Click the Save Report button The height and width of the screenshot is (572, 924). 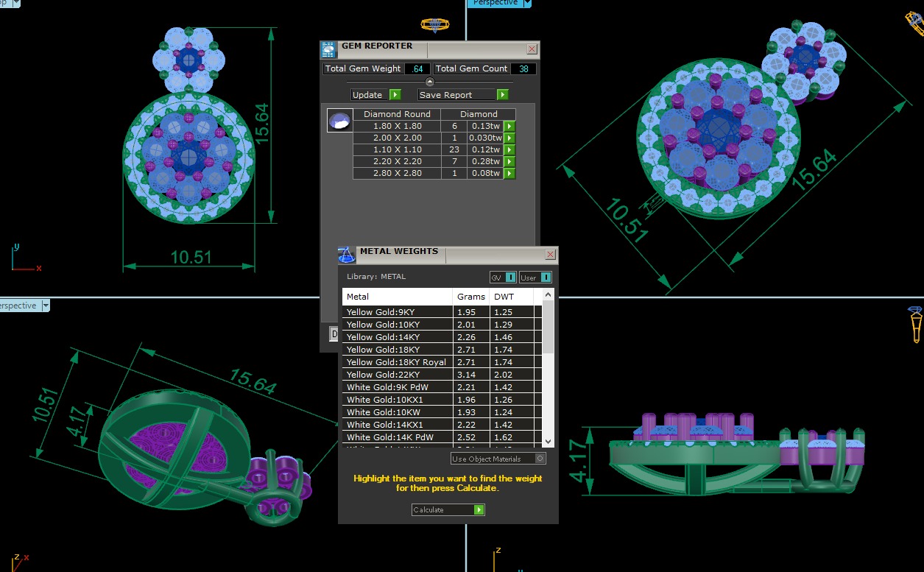pyautogui.click(x=462, y=95)
